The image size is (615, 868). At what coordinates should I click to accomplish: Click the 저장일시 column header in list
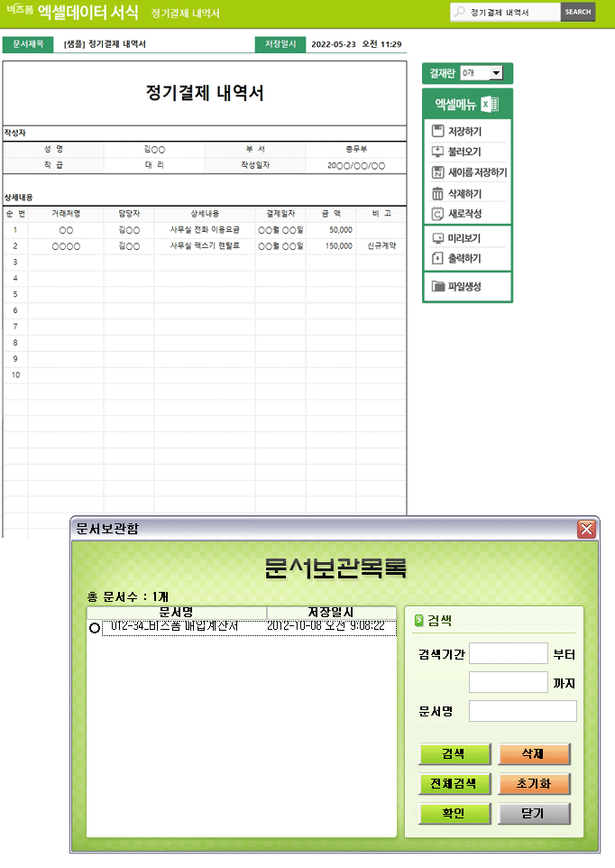(x=331, y=613)
